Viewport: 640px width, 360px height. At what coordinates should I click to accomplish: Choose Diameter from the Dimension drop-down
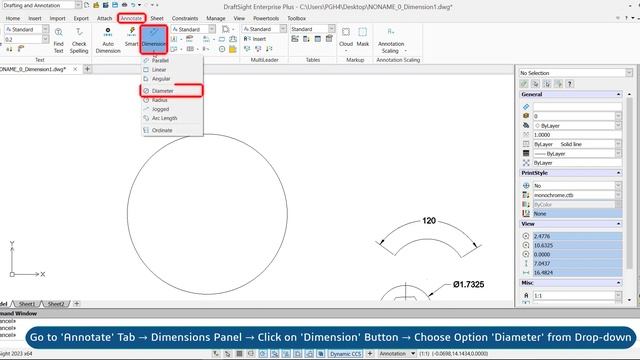point(172,91)
